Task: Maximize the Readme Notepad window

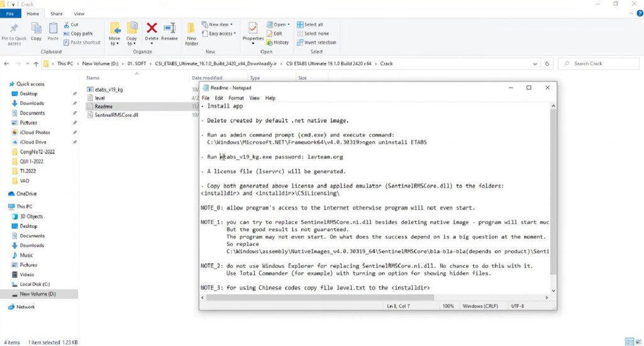Action: (528, 87)
